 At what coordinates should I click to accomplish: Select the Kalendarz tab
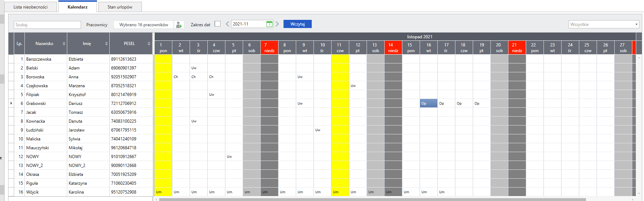click(77, 7)
